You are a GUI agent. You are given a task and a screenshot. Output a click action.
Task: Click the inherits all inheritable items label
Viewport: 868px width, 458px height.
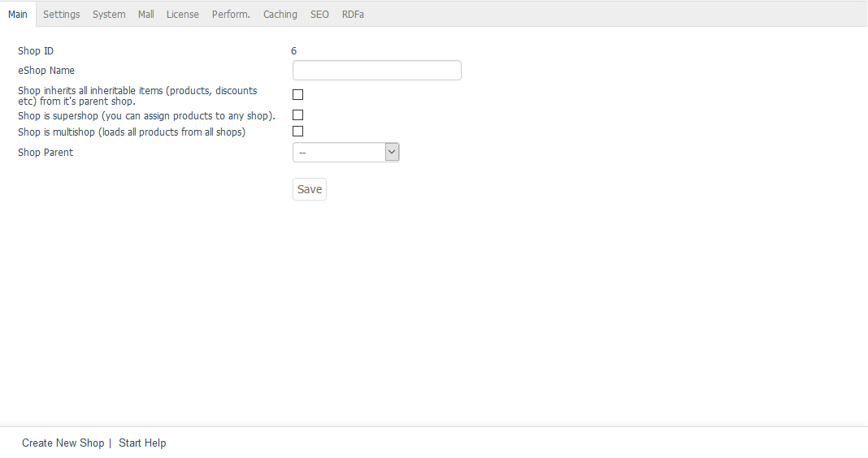coord(137,96)
